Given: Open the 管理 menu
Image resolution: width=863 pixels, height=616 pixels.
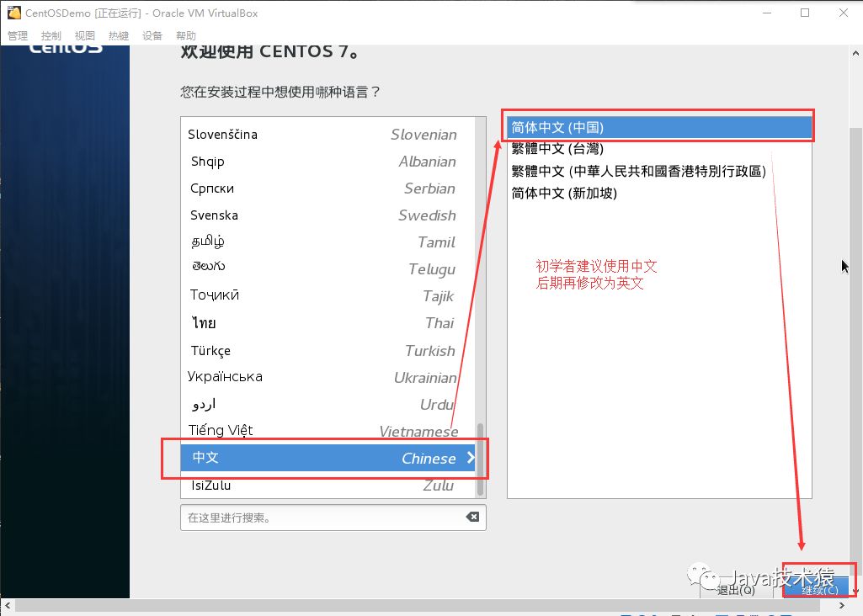Looking at the screenshot, I should [x=18, y=35].
